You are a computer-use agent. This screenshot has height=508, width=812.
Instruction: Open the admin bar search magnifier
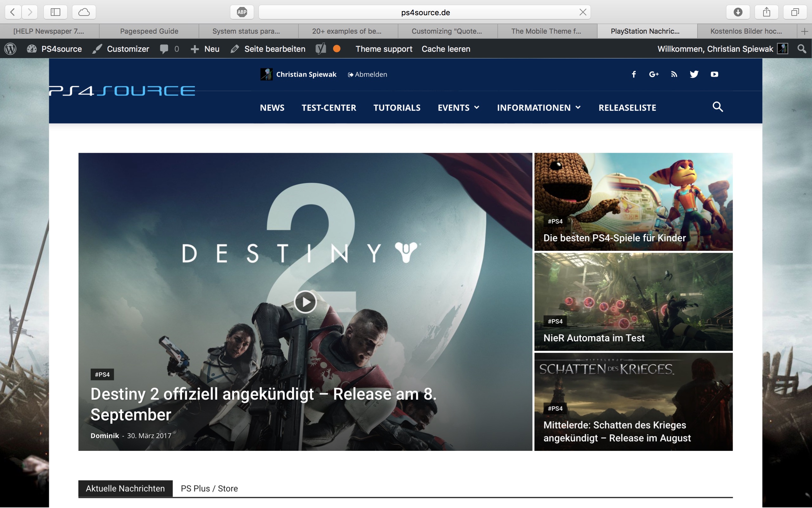tap(802, 49)
